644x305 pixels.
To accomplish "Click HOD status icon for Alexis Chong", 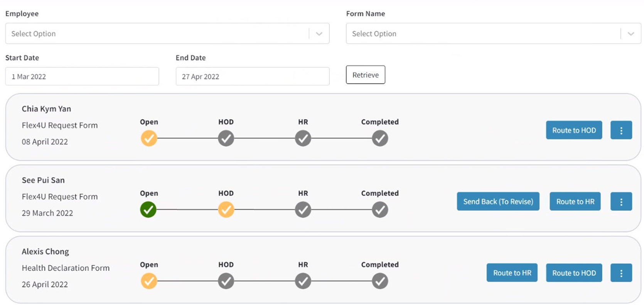I will (x=226, y=281).
